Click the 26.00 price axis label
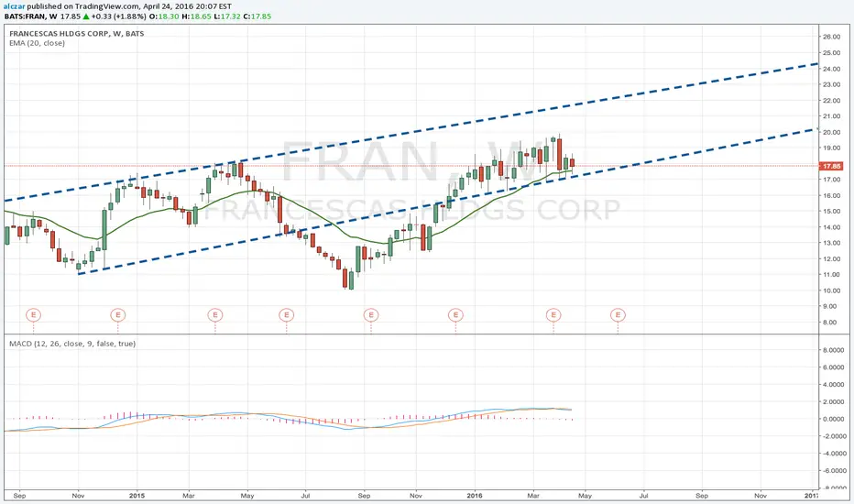Viewport: 854px width, 504px height. point(831,37)
